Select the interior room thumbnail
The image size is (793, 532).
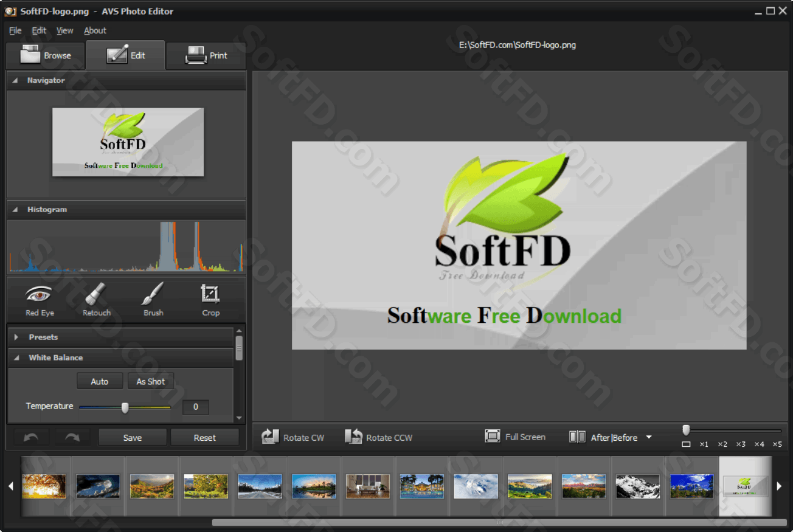tap(368, 486)
